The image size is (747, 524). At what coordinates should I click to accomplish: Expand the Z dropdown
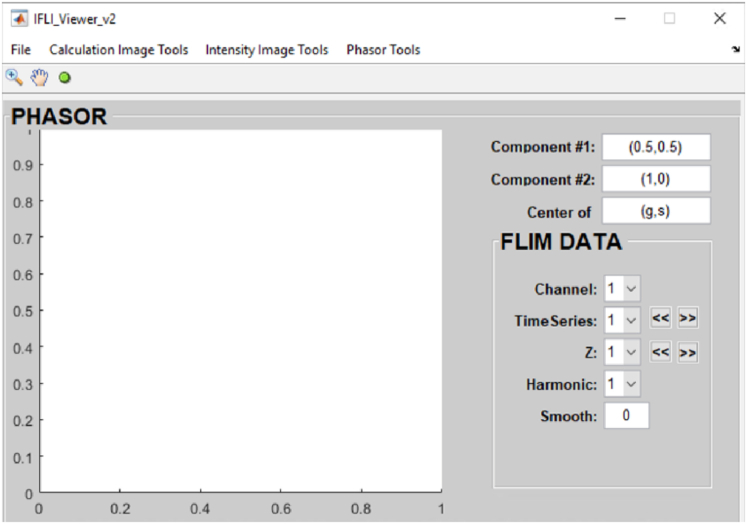(622, 352)
